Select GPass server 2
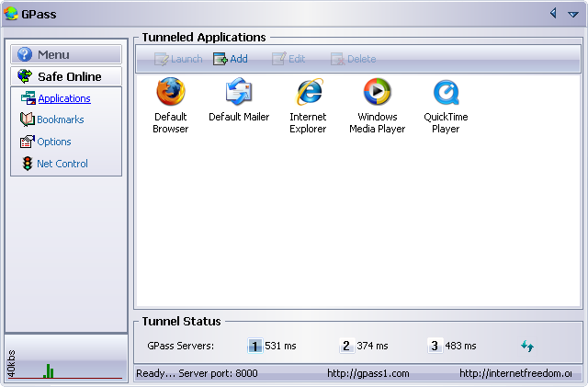The height and width of the screenshot is (387, 588). (346, 346)
